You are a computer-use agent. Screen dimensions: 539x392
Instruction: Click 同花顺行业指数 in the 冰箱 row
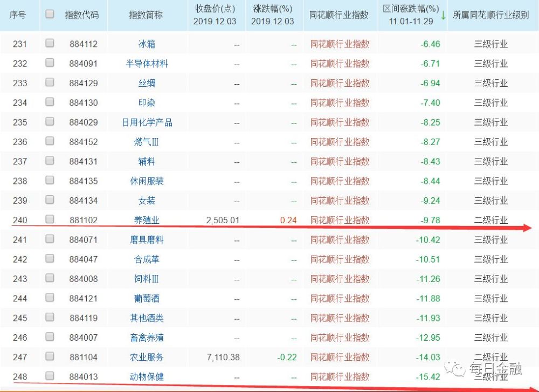340,44
